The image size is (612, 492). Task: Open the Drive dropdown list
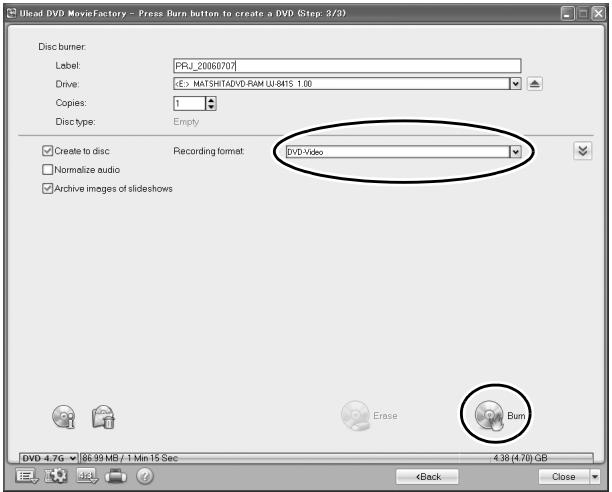point(516,84)
